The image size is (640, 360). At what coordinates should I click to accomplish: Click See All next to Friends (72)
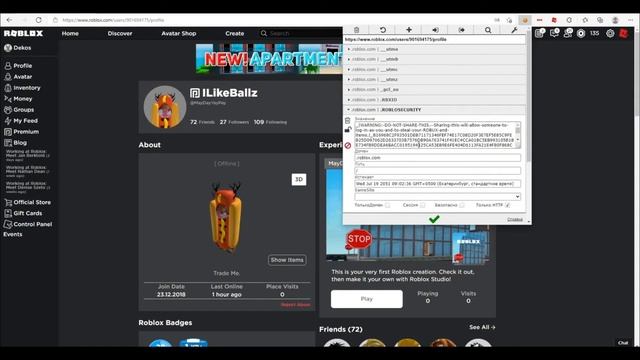tap(482, 327)
